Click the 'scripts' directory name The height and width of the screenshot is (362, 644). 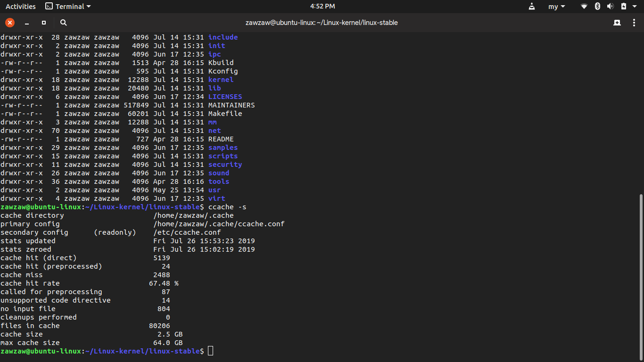pyautogui.click(x=223, y=156)
